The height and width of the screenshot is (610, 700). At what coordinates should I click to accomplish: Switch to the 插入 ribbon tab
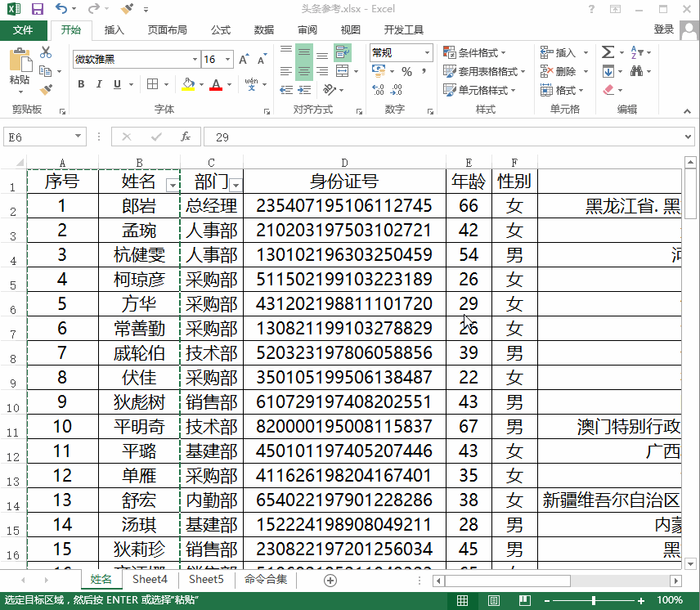[114, 30]
